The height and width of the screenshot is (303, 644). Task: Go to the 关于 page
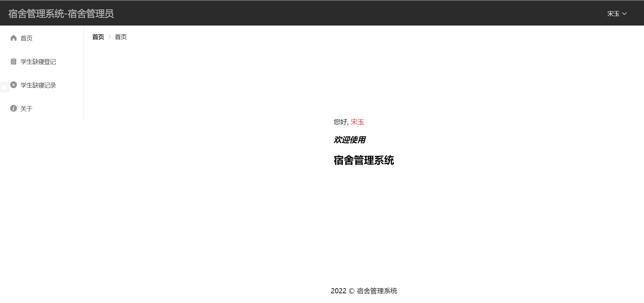tap(42, 109)
